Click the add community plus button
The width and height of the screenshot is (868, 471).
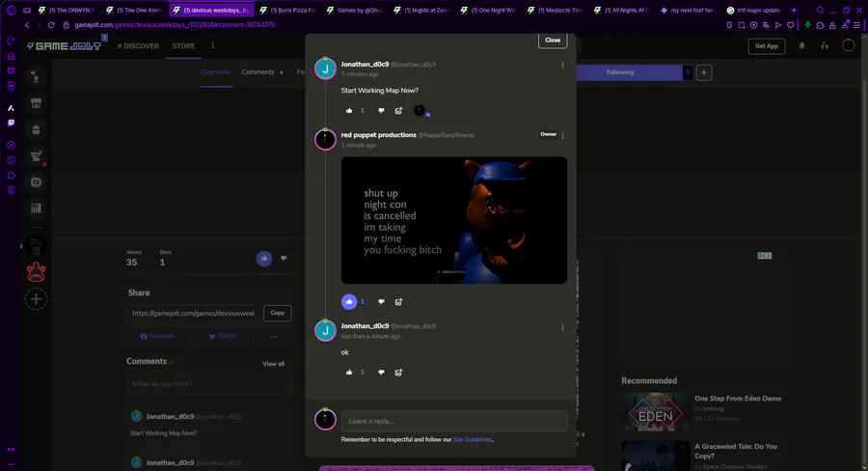pyautogui.click(x=36, y=299)
